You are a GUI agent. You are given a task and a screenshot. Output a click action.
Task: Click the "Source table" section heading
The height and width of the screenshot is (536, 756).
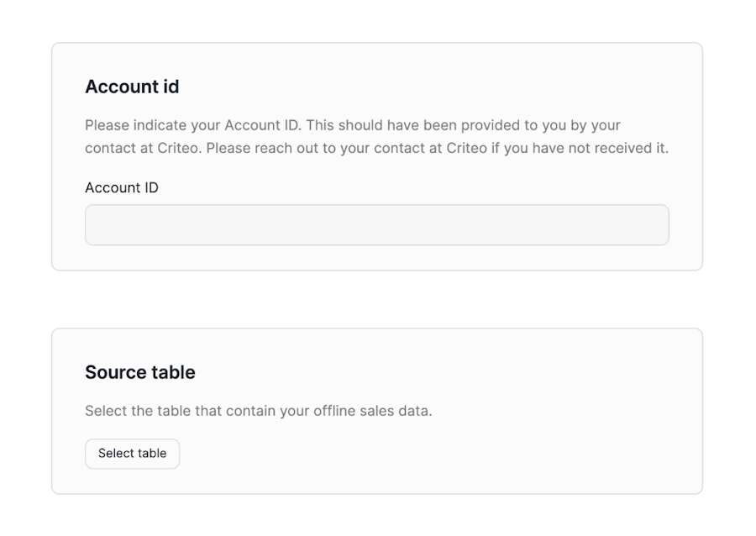(140, 372)
